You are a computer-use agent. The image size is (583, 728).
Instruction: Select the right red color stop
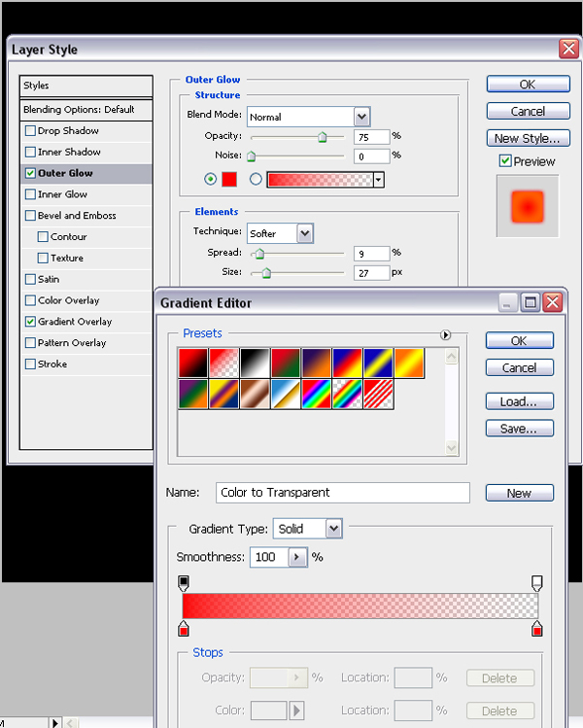click(x=537, y=628)
